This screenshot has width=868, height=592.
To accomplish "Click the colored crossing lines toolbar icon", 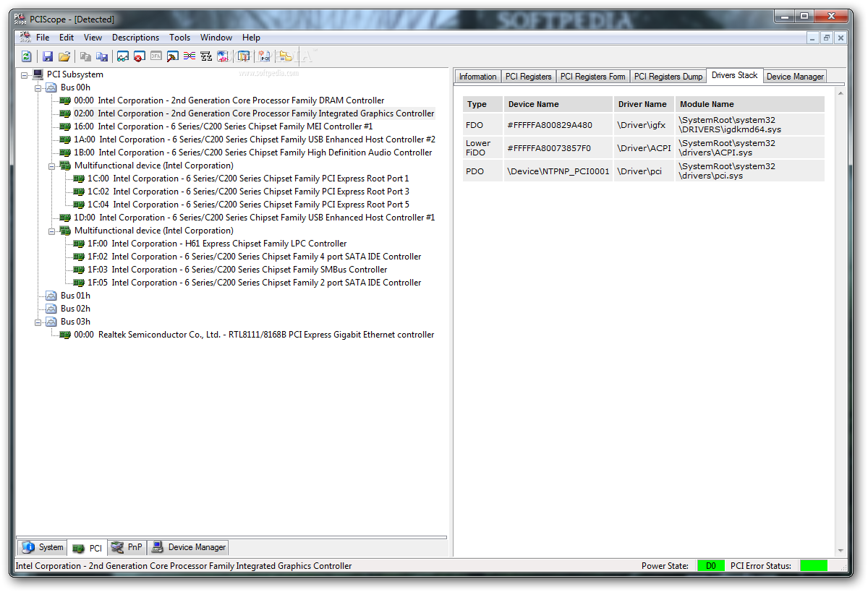I will (x=189, y=56).
